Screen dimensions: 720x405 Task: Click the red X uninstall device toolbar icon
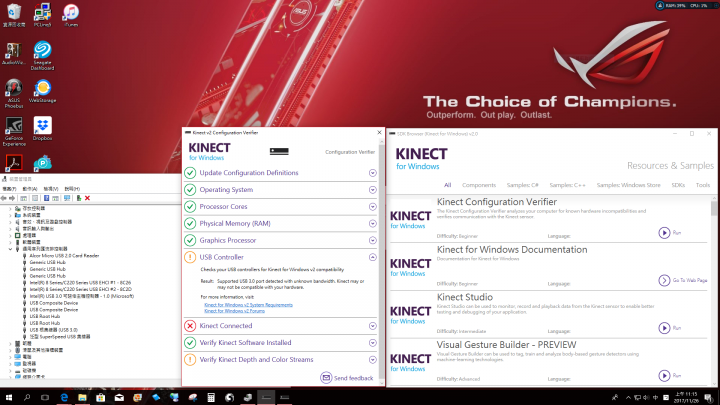[x=87, y=198]
